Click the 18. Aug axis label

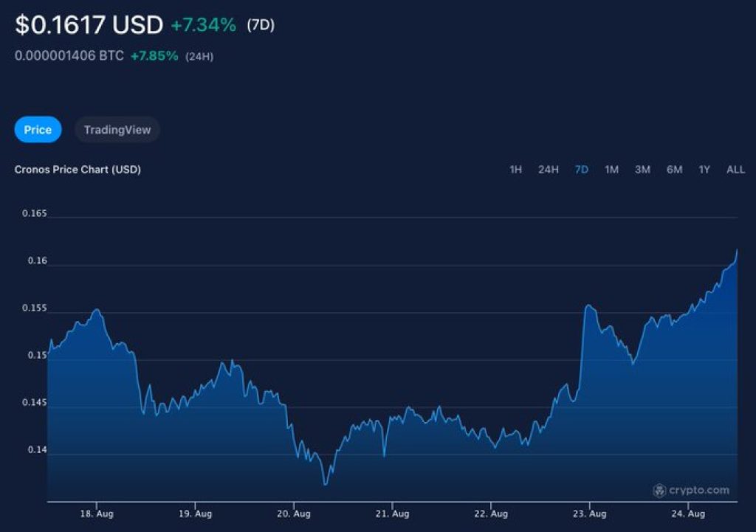click(x=97, y=514)
